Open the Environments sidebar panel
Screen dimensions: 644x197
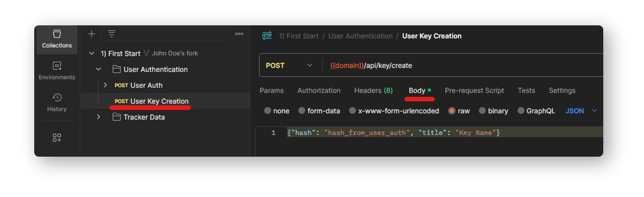pos(57,71)
